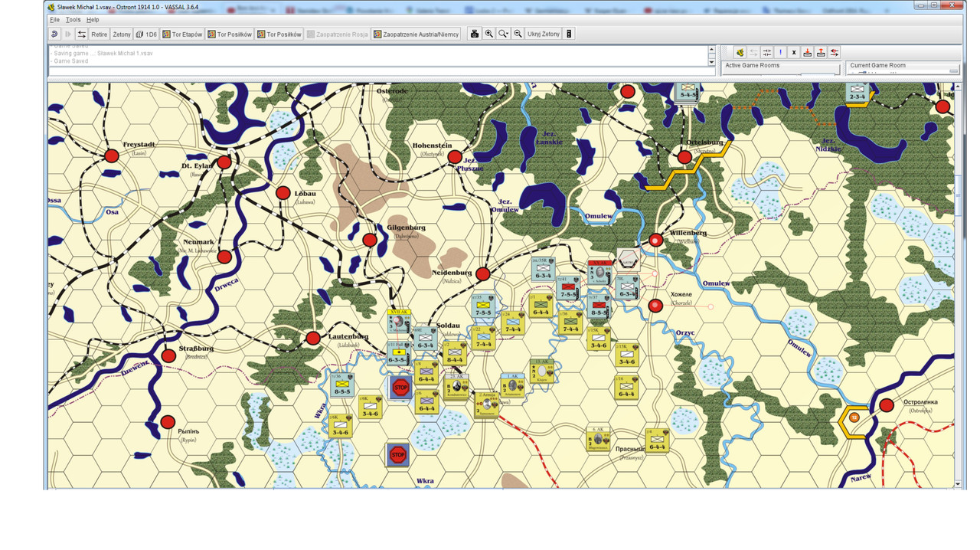The image size is (980, 550).
Task: Click the Retire button
Action: tap(100, 34)
